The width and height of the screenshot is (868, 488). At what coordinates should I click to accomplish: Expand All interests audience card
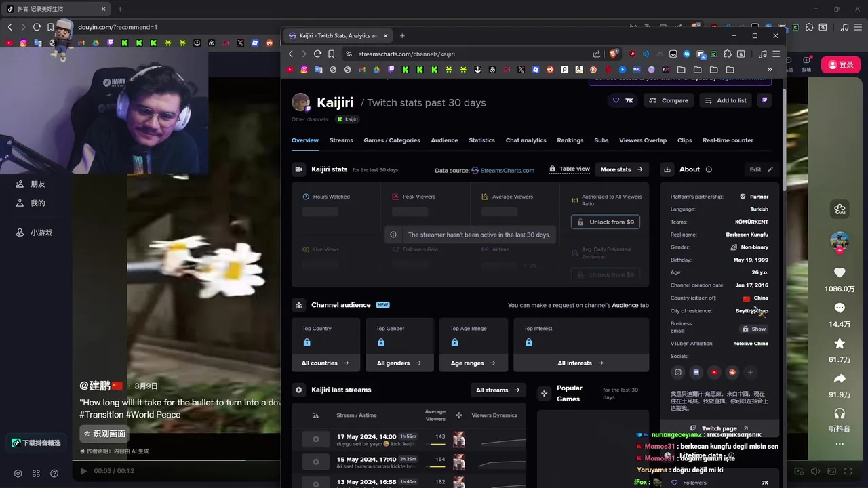580,363
